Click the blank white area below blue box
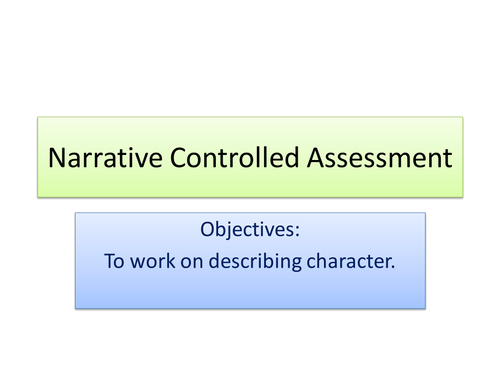The image size is (500, 375). (x=250, y=343)
